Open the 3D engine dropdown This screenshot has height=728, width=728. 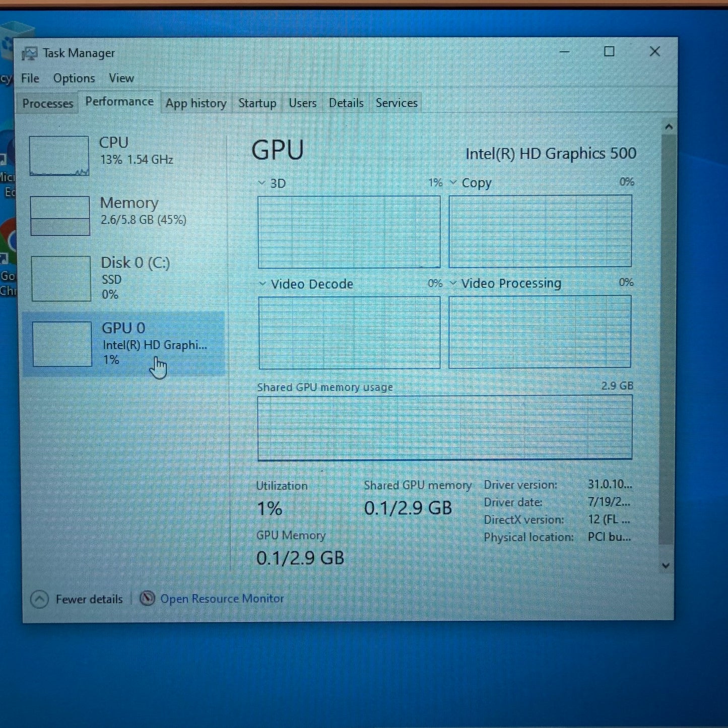pos(261,183)
